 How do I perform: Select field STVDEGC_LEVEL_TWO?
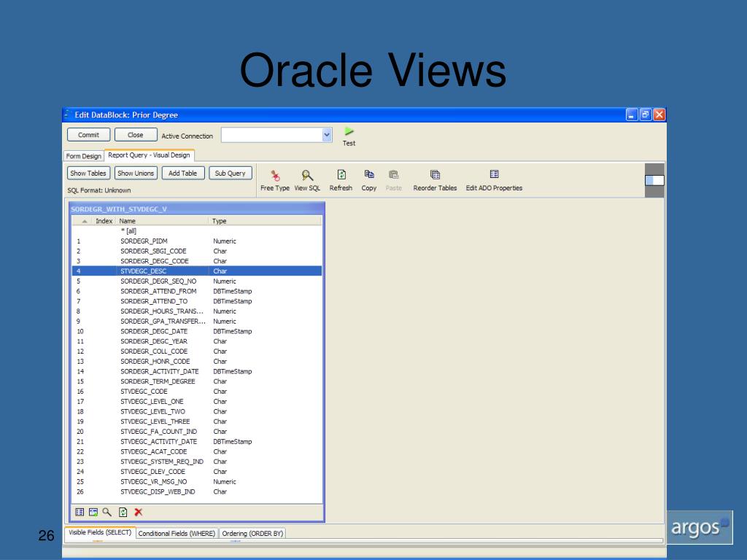pos(197,411)
